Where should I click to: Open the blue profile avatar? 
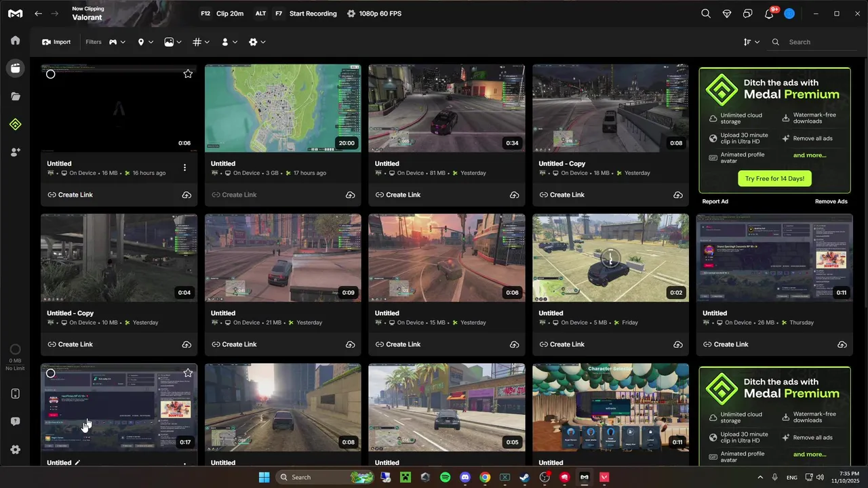(x=789, y=14)
